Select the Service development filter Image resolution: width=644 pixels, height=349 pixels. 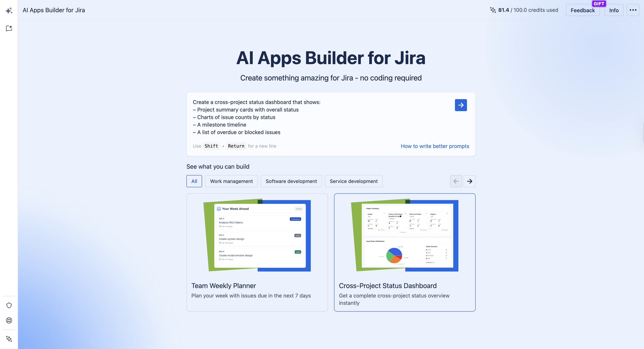[353, 181]
